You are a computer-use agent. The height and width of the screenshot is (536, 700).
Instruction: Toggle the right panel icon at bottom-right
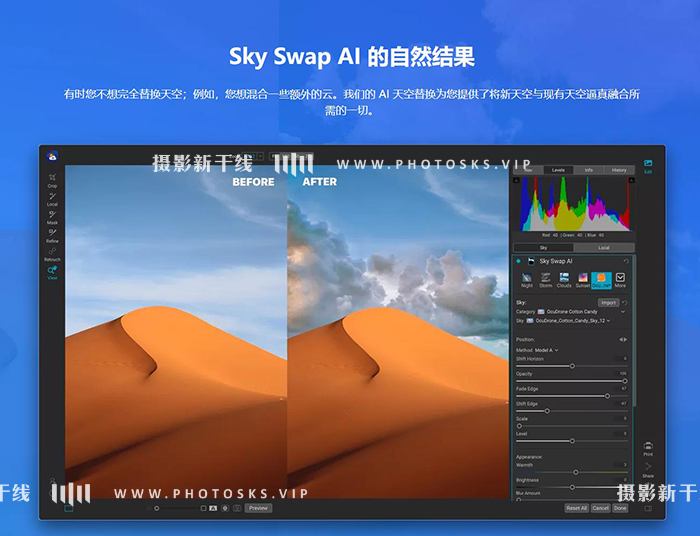[648, 508]
